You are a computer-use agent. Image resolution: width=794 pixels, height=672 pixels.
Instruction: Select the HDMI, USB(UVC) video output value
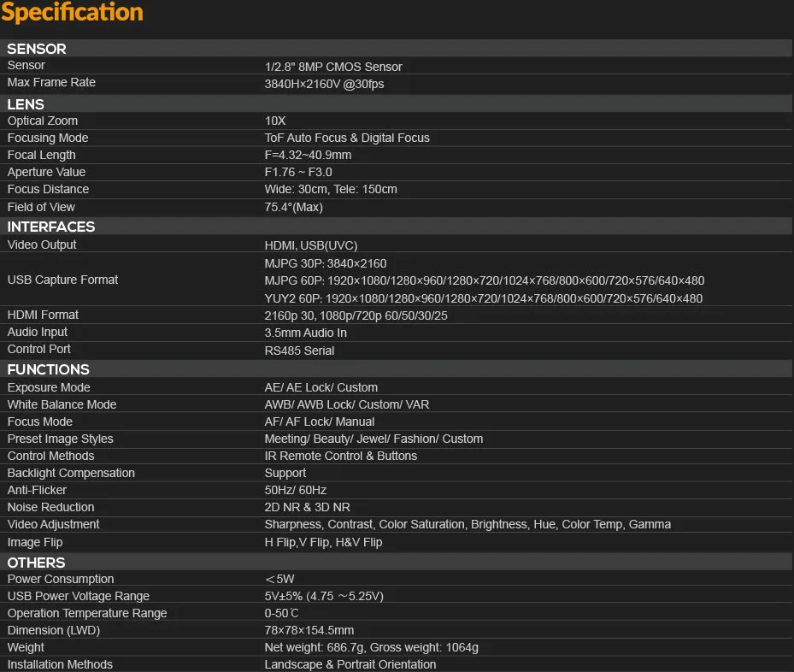(x=310, y=245)
